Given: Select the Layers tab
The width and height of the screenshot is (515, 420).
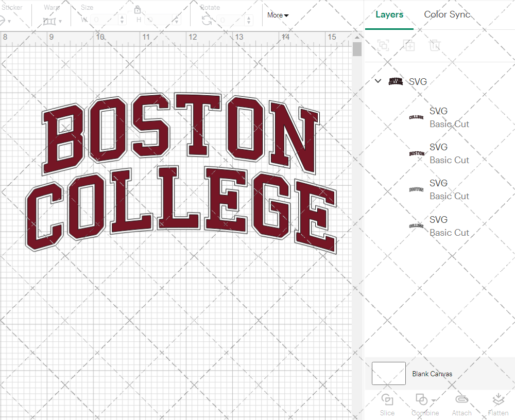Looking at the screenshot, I should point(389,14).
